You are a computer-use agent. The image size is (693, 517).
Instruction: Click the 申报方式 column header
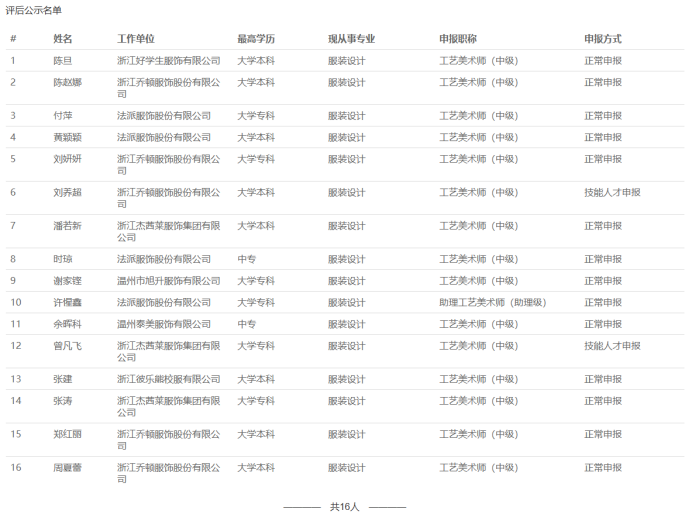pyautogui.click(x=603, y=39)
